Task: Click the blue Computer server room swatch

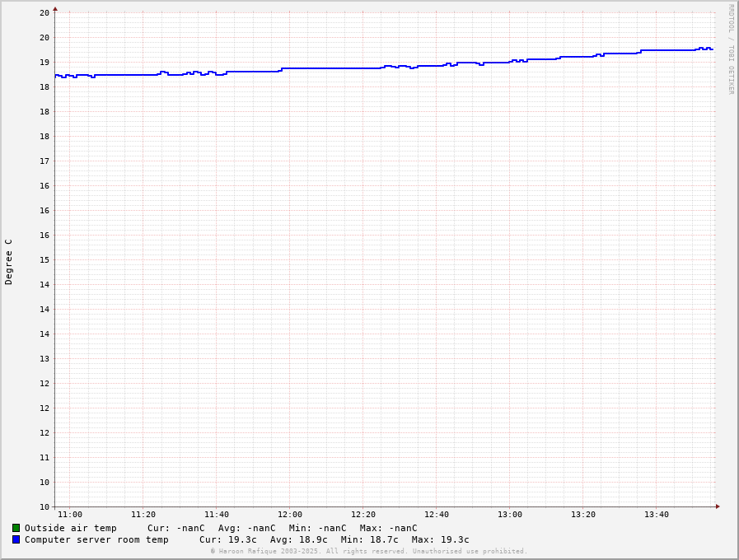Action: [x=16, y=539]
